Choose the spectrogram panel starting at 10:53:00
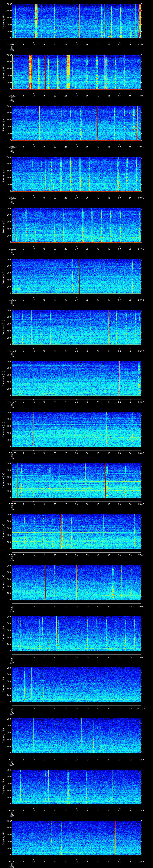Image resolution: width=153 pixels, height=868 pixels. 76,378
